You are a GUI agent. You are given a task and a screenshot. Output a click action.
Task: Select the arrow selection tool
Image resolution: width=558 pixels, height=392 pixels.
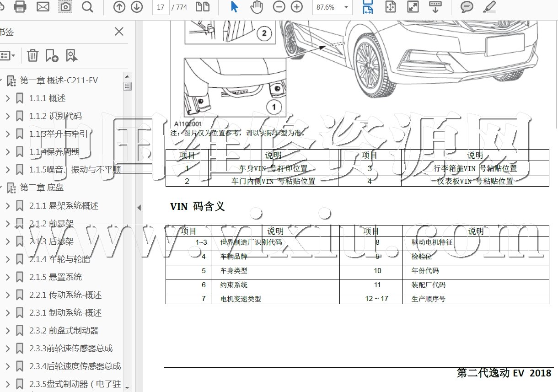point(234,7)
